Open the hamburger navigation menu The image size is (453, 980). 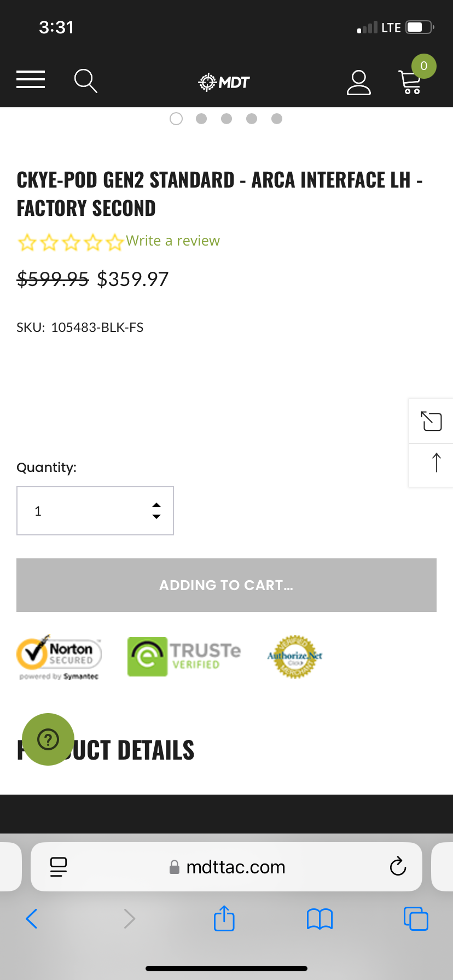[31, 80]
